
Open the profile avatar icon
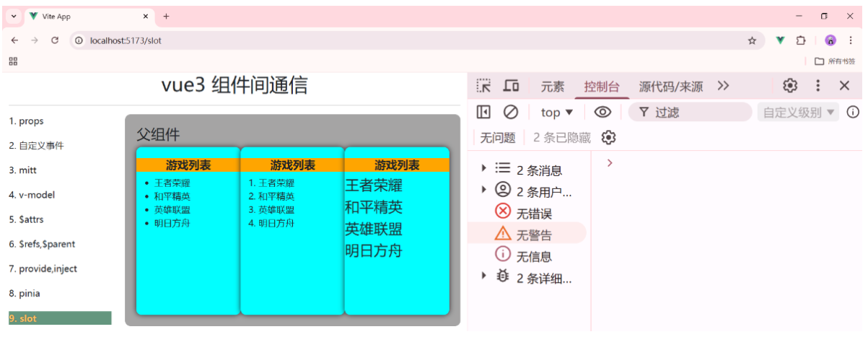pos(830,40)
